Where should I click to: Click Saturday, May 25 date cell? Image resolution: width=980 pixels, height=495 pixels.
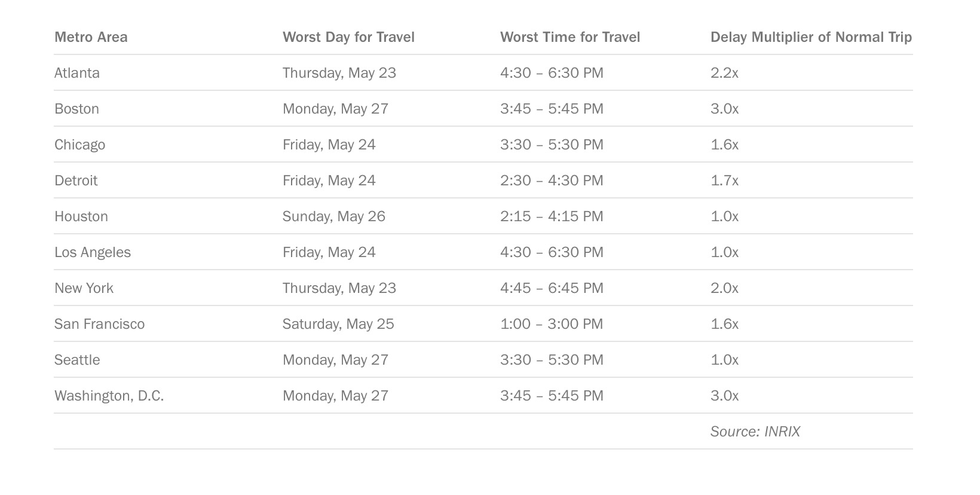point(338,324)
